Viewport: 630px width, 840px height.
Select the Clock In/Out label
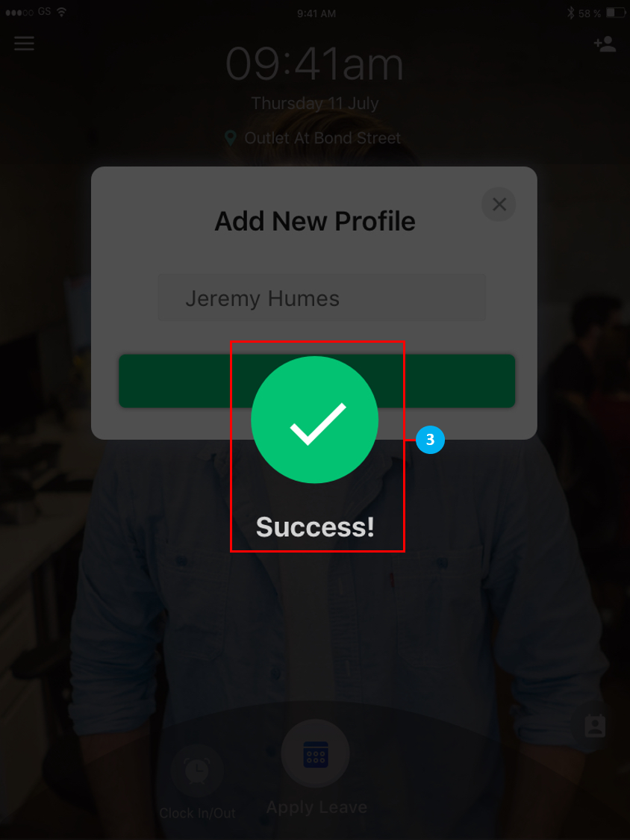pyautogui.click(x=197, y=812)
